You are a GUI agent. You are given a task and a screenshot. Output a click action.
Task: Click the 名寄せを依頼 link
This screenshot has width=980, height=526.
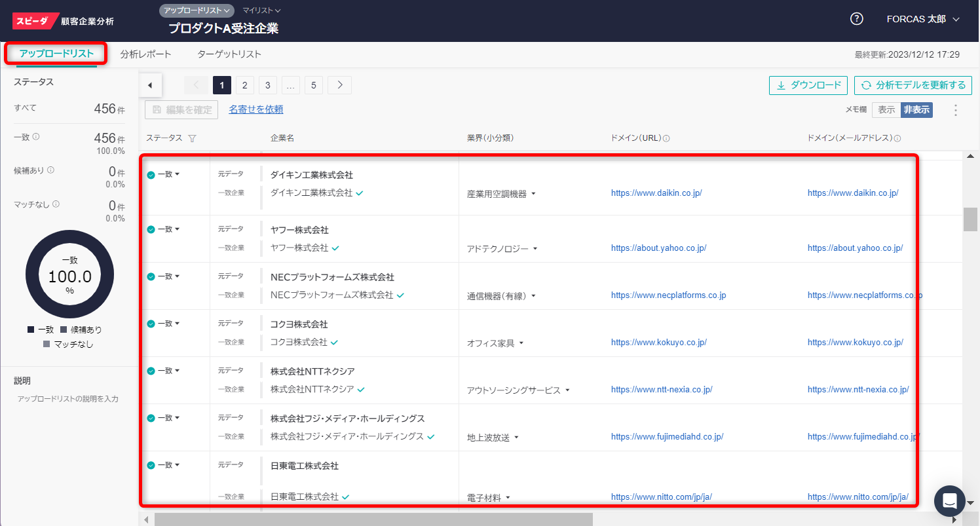(x=255, y=109)
